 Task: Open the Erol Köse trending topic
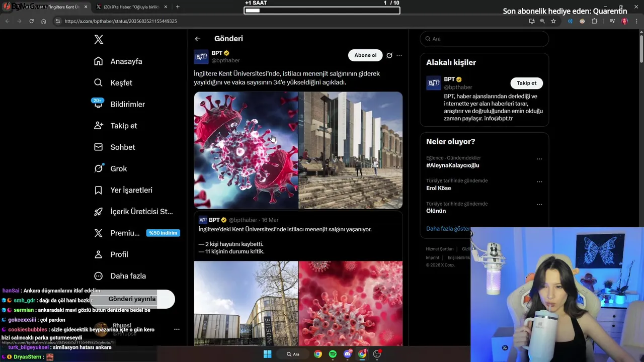(438, 188)
